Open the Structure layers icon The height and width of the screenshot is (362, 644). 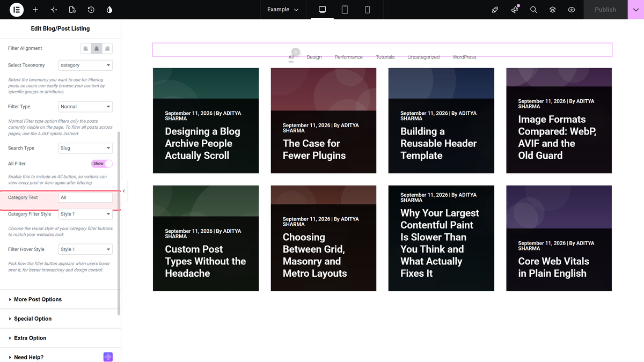(553, 10)
